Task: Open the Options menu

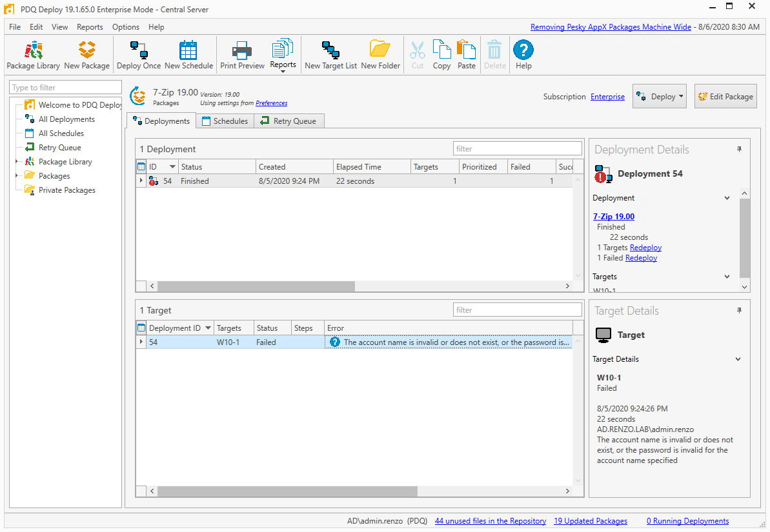Action: point(126,27)
